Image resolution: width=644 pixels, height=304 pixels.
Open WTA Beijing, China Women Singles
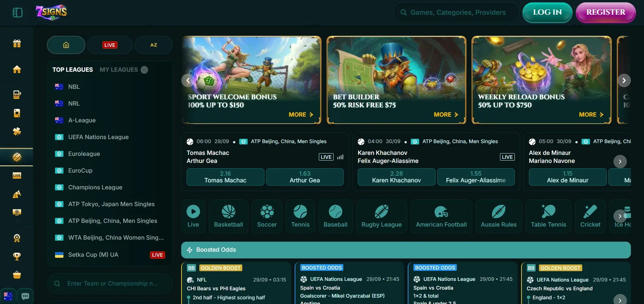[110, 237]
